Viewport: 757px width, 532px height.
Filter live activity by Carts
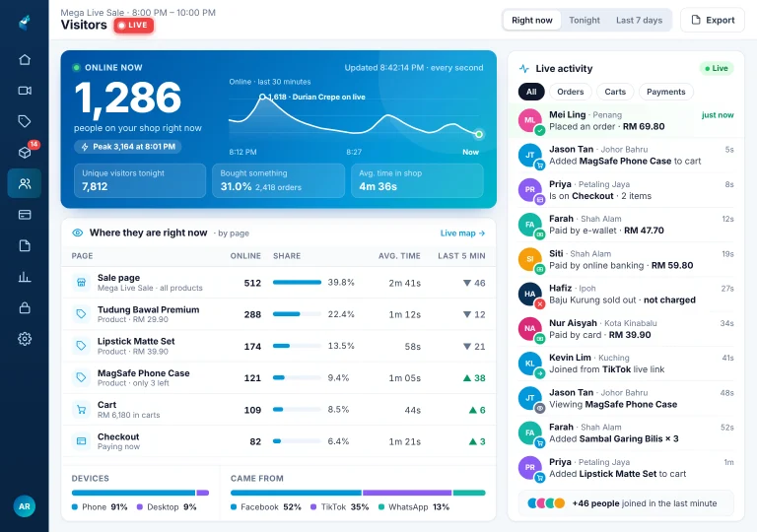[x=615, y=92]
